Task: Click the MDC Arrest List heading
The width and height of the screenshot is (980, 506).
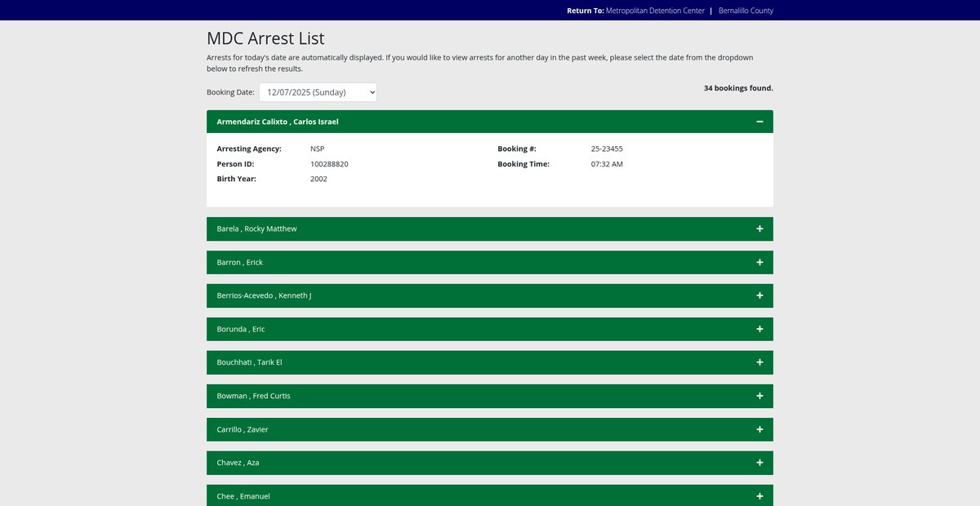Action: (265, 38)
